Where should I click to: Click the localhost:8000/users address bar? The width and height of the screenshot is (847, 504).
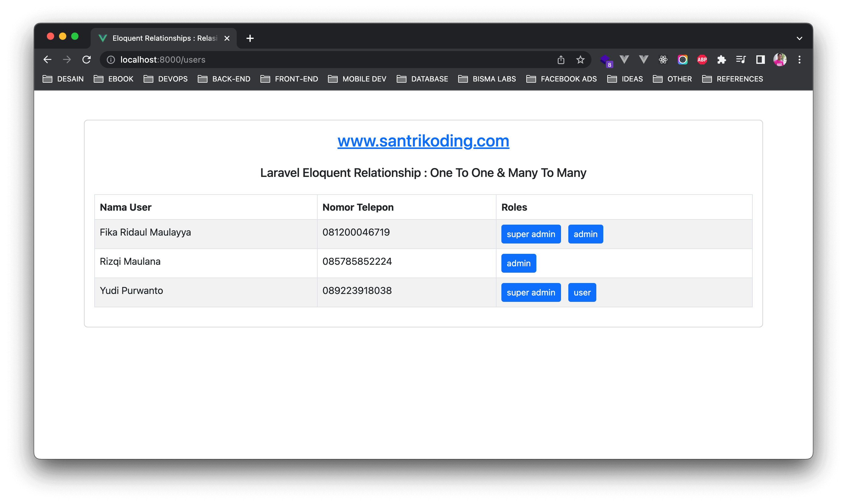coord(306,60)
